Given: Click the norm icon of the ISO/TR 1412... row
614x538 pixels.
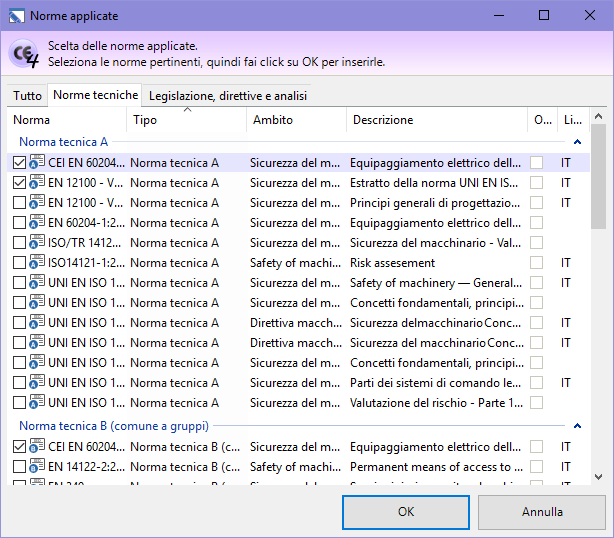Looking at the screenshot, I should point(37,242).
